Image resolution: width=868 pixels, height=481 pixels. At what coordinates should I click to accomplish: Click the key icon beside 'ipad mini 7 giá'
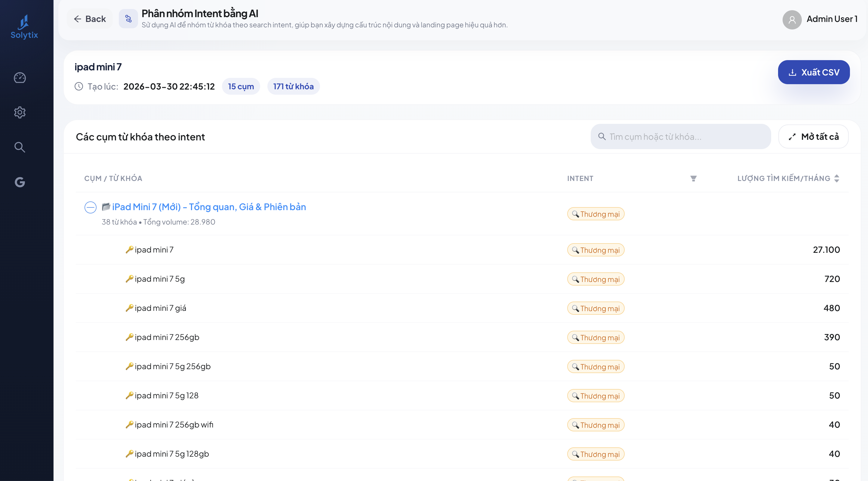coord(129,308)
